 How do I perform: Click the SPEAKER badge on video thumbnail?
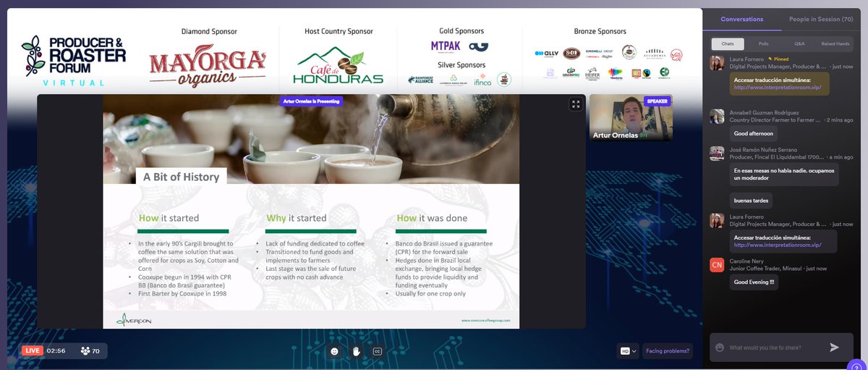657,101
